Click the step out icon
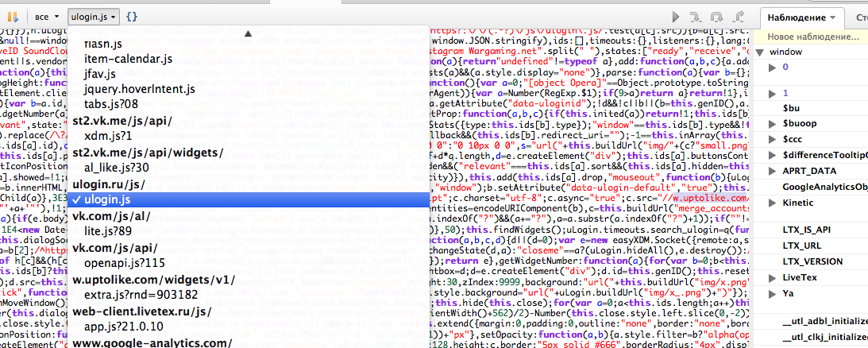The width and height of the screenshot is (868, 348). click(x=739, y=17)
